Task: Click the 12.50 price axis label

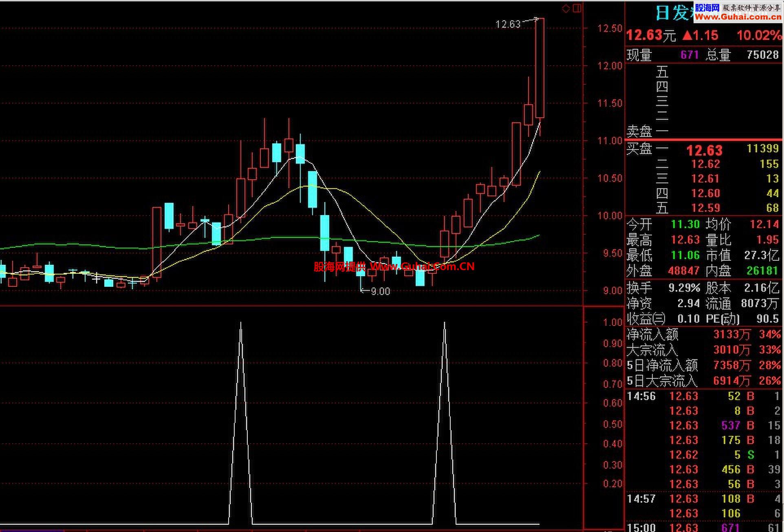Action: [610, 29]
